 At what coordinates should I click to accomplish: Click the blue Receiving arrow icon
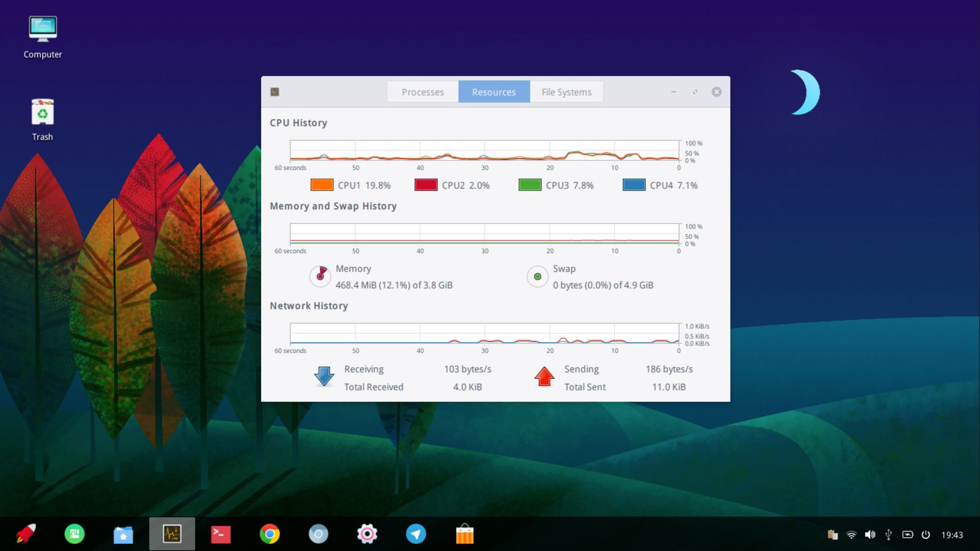point(324,377)
